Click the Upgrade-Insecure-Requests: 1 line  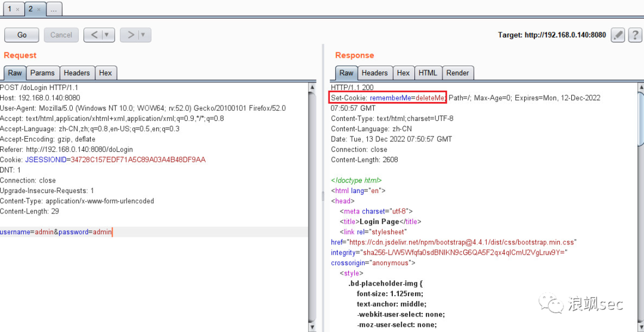tap(47, 191)
